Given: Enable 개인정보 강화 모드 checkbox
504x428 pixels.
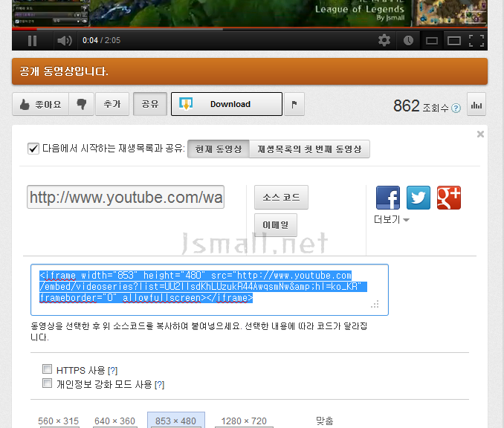Looking at the screenshot, I should [x=48, y=383].
